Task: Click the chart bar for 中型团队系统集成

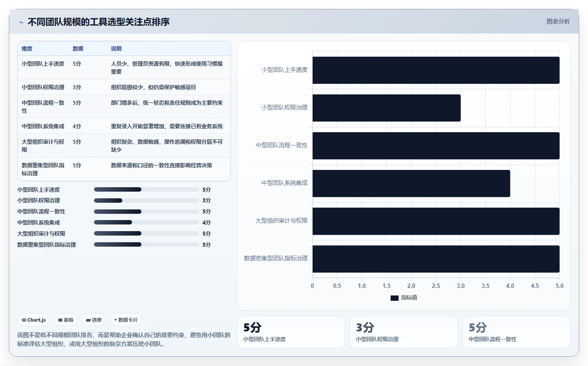Action: tap(411, 183)
